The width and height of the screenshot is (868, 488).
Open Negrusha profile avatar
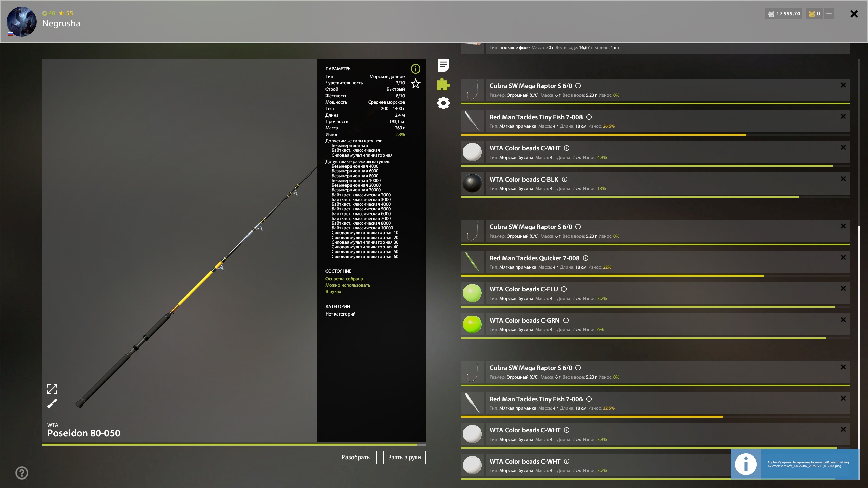coord(22,21)
